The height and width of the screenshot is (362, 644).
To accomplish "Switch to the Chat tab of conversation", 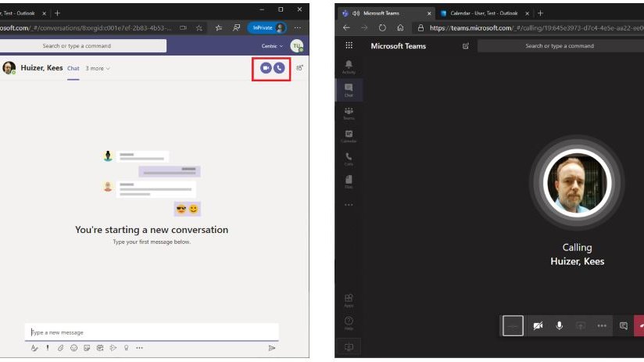I will pos(73,69).
